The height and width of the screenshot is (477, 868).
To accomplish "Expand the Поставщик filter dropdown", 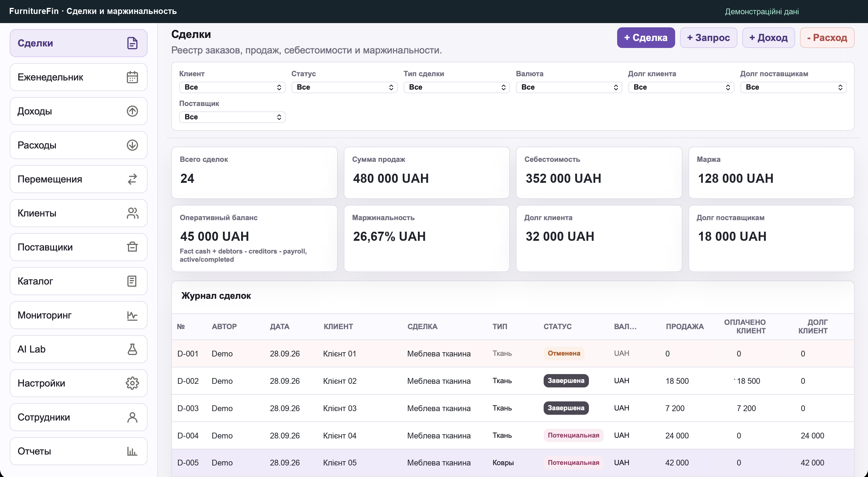I will [x=232, y=117].
